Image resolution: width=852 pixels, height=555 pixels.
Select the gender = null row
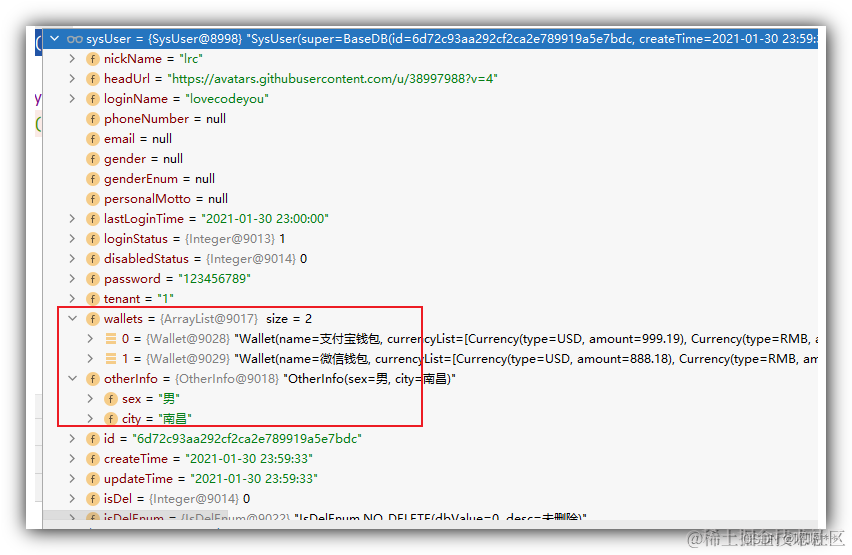430,159
